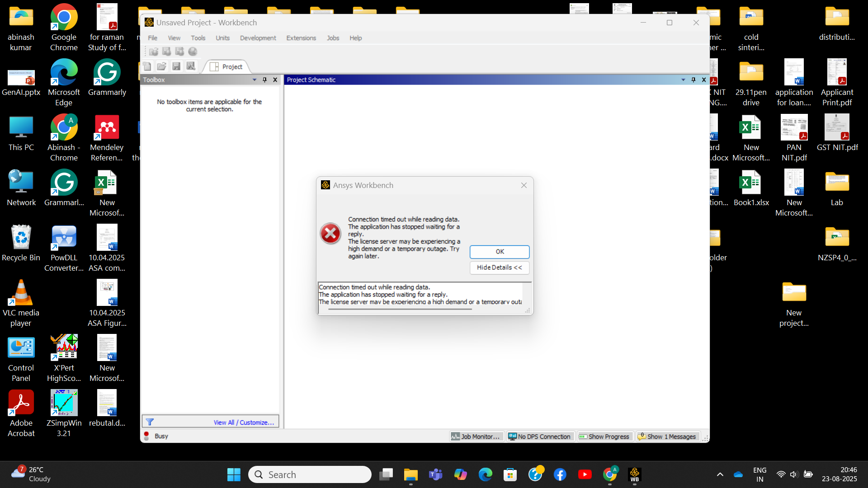Screen dimensions: 868x488
Task: Open Copilot from the taskbar
Action: (460, 474)
